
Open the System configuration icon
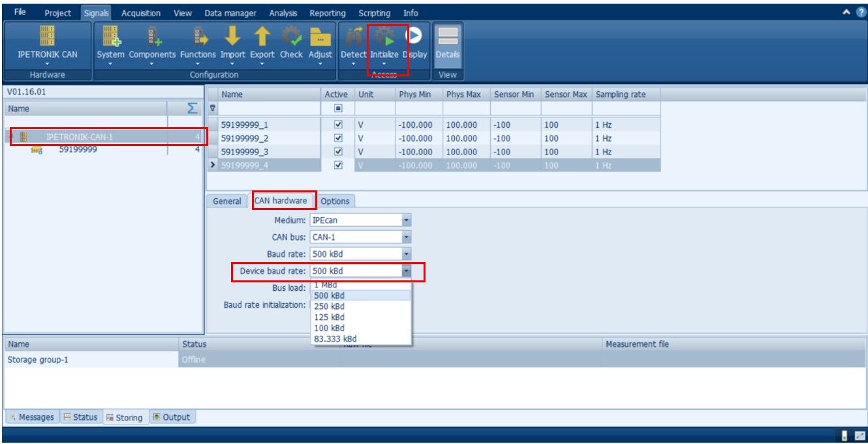point(110,37)
